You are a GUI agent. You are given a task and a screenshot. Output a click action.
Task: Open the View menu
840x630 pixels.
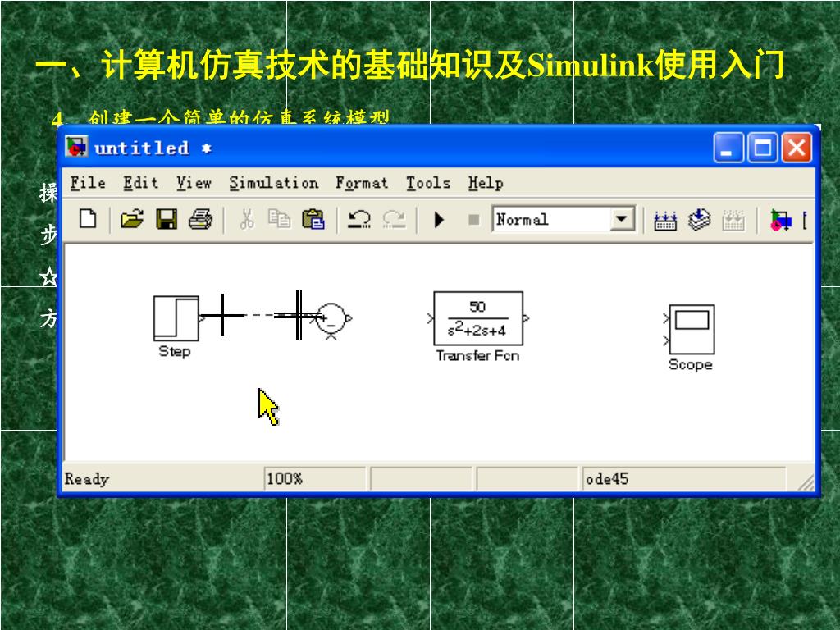click(194, 183)
